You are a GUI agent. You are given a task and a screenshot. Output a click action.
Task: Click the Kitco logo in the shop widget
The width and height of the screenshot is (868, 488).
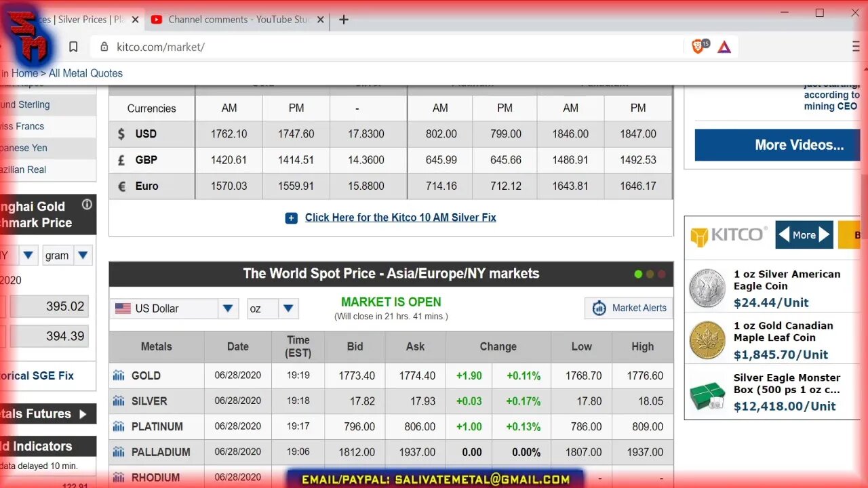pos(728,235)
